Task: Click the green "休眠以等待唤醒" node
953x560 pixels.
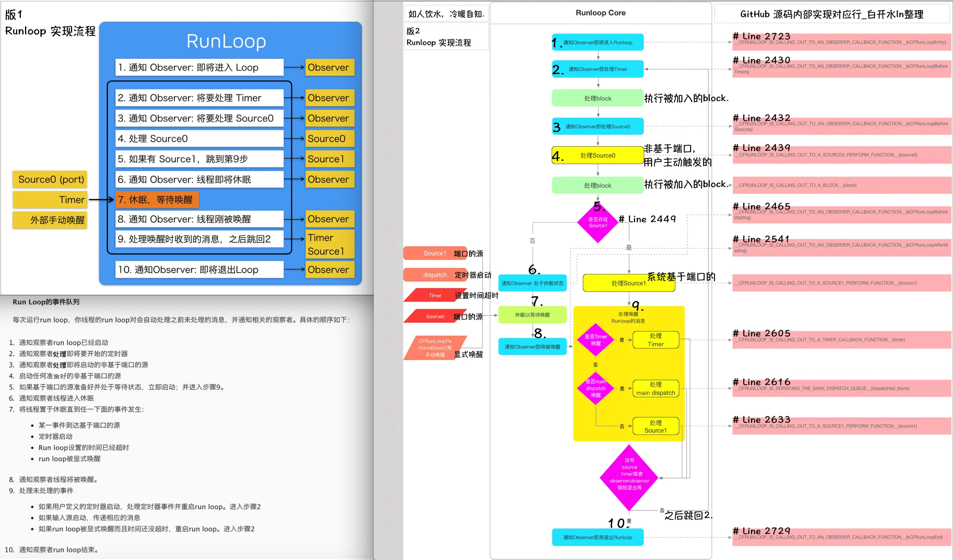Action: [532, 315]
